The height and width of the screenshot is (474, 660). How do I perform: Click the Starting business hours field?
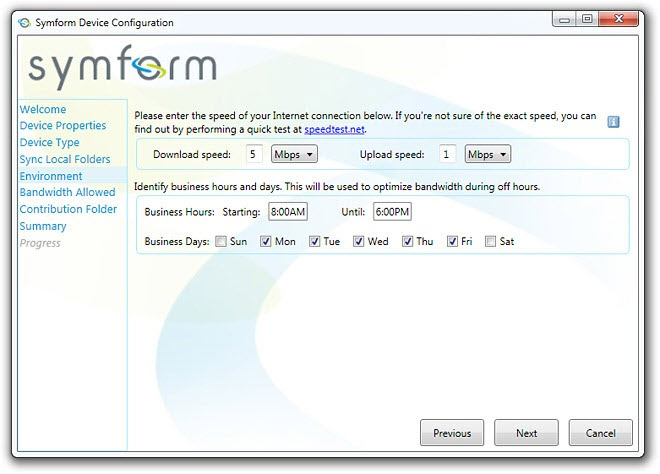tap(288, 212)
